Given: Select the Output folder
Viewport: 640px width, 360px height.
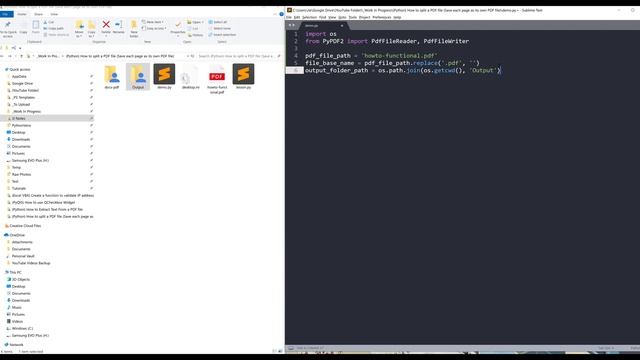Looking at the screenshot, I should [138, 76].
